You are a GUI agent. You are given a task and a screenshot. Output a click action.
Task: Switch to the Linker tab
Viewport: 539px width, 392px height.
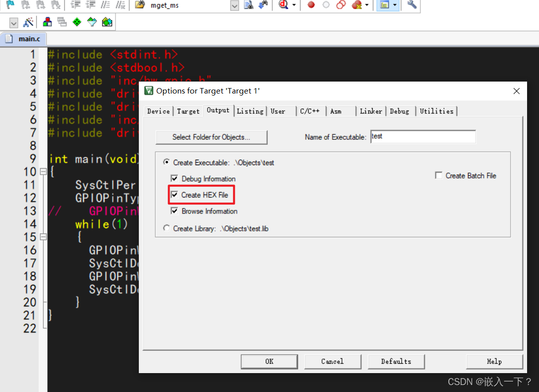click(371, 111)
